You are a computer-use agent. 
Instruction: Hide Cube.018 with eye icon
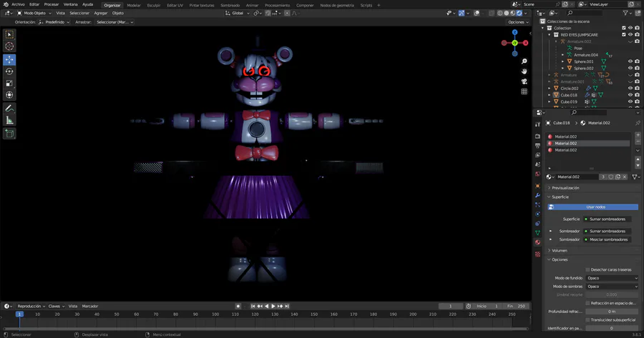tap(630, 95)
